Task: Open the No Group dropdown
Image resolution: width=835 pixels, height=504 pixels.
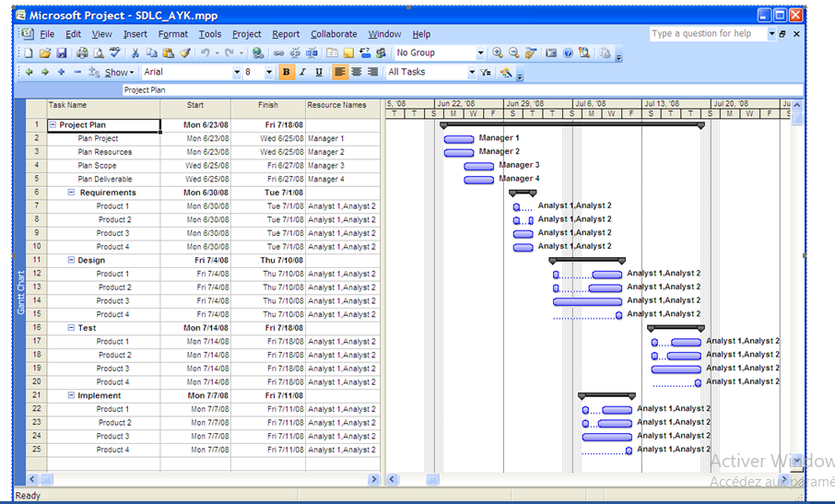Action: 480,53
